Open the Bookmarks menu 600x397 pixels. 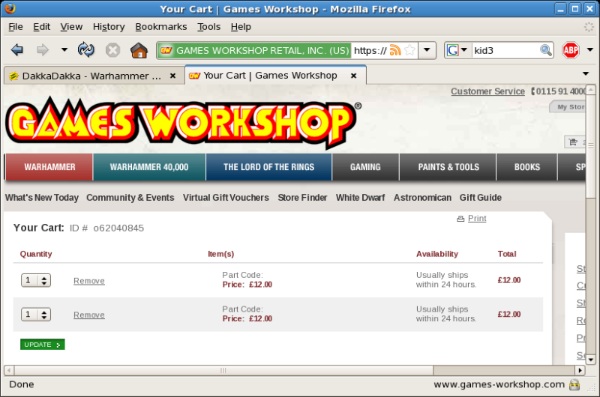pos(161,27)
